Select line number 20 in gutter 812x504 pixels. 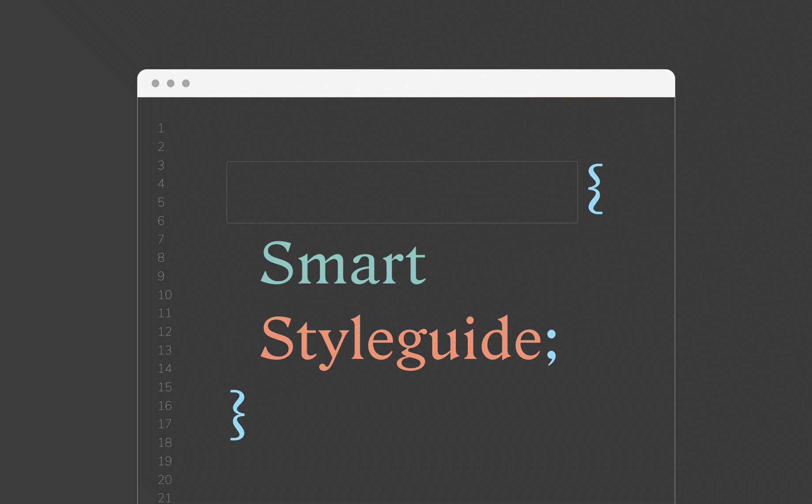point(165,480)
